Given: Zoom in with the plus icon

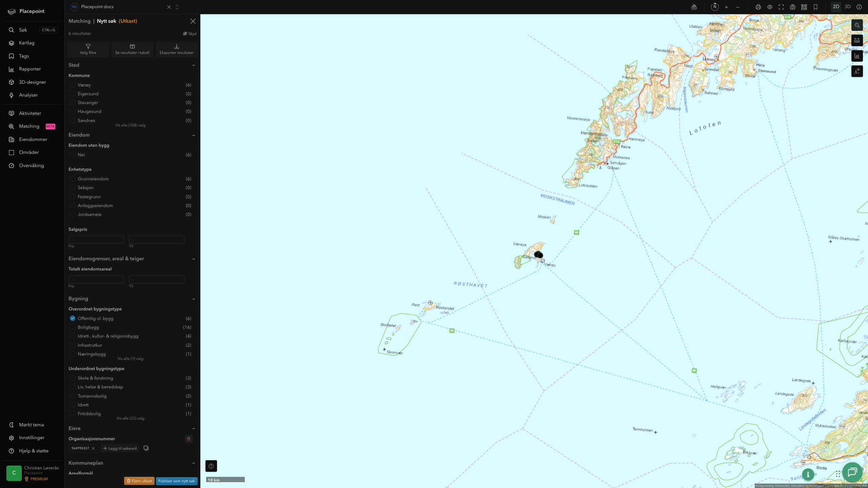Looking at the screenshot, I should (x=726, y=7).
